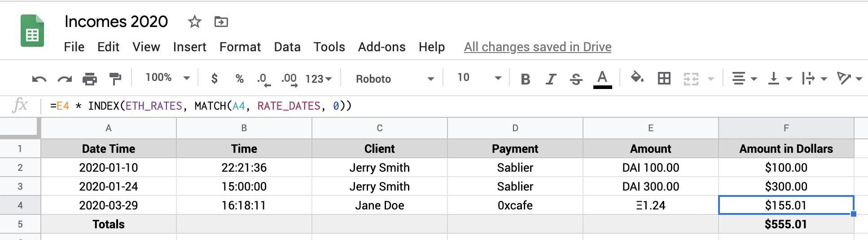Open the Add-ons menu
868x240 pixels.
pos(381,47)
